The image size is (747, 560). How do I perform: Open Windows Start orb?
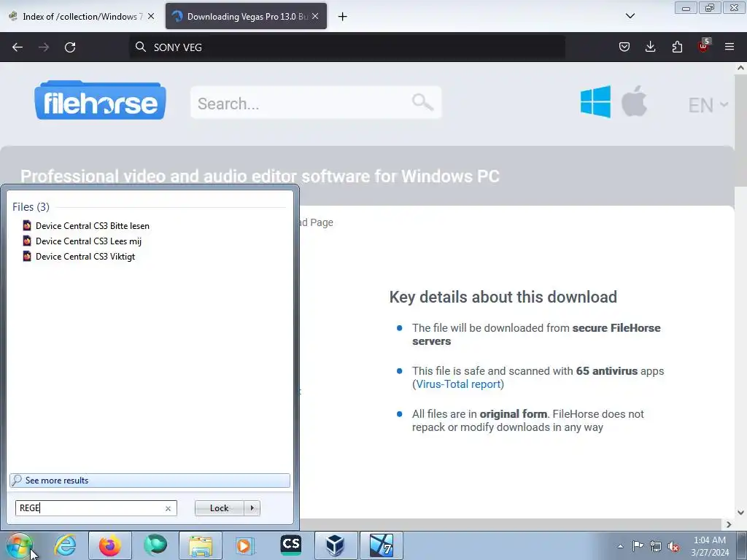coord(19,545)
